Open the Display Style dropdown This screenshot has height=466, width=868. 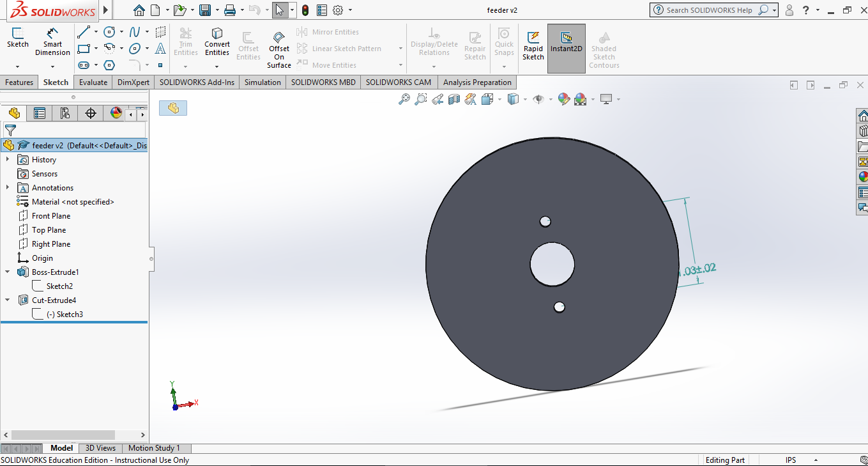point(525,99)
